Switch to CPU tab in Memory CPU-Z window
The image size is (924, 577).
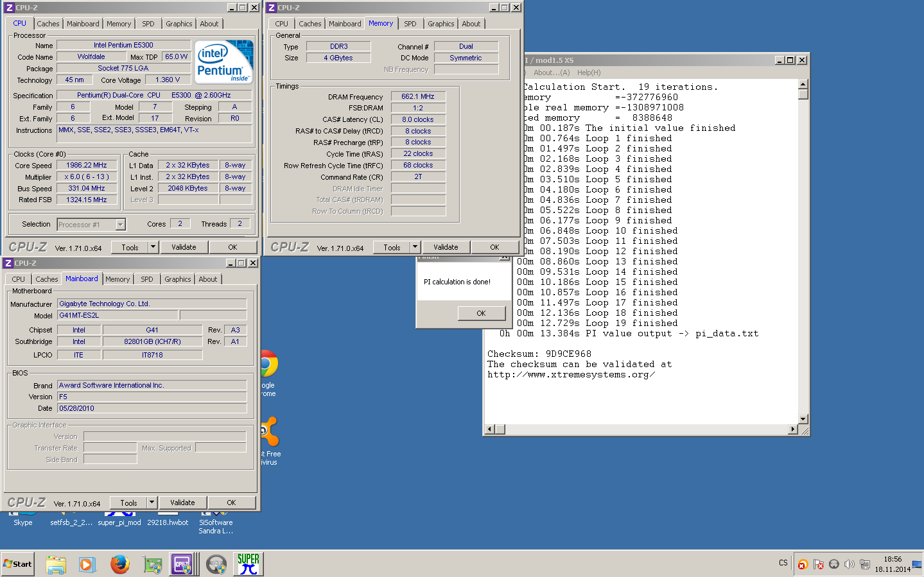coord(282,24)
